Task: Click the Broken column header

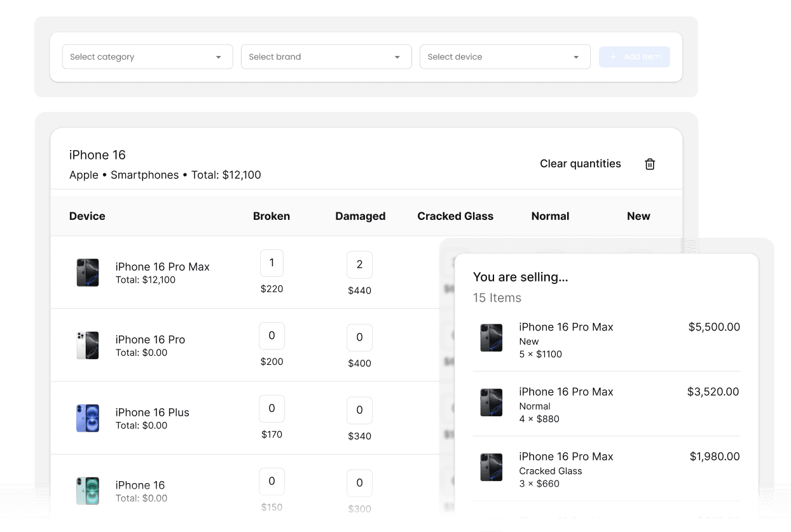Action: click(272, 216)
